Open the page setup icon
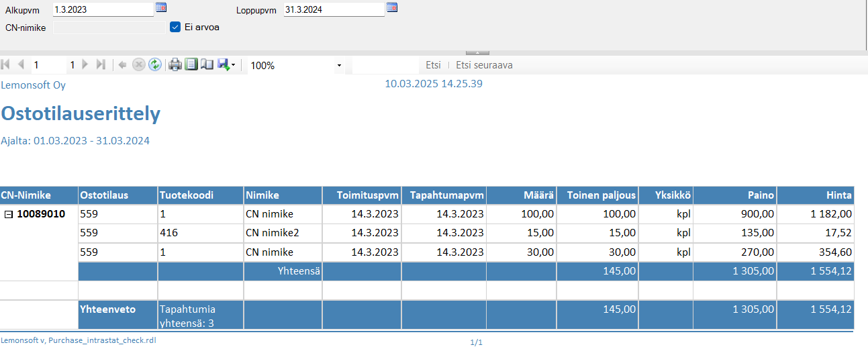The height and width of the screenshot is (347, 868). tap(207, 65)
